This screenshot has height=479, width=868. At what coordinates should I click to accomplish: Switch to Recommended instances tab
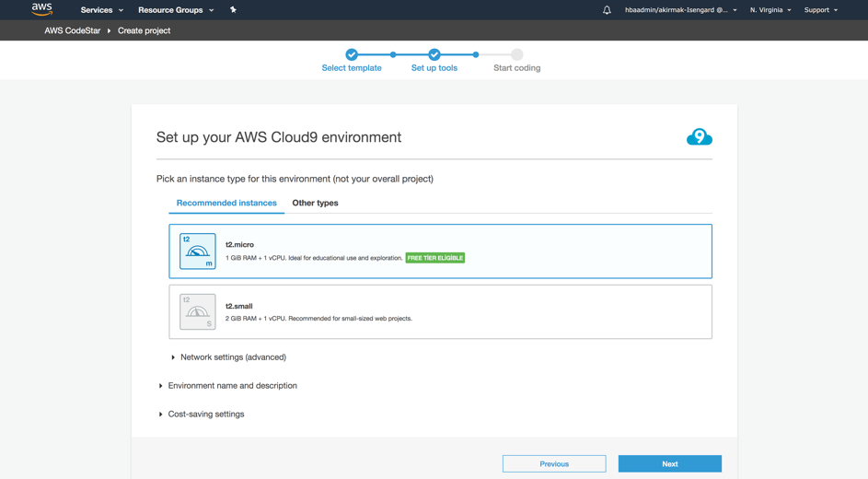[226, 203]
